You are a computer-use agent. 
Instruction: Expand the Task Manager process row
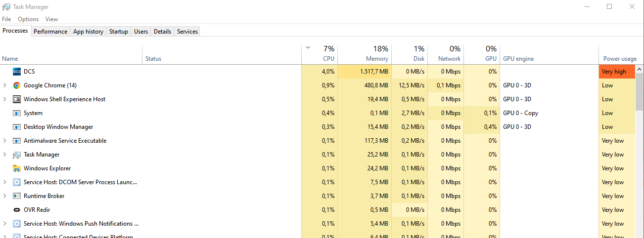5,155
